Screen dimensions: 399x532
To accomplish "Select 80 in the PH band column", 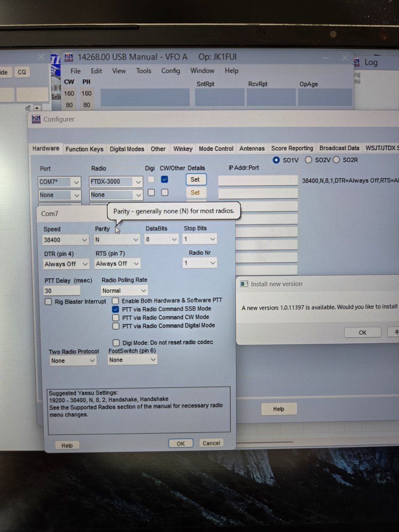I will coord(86,105).
